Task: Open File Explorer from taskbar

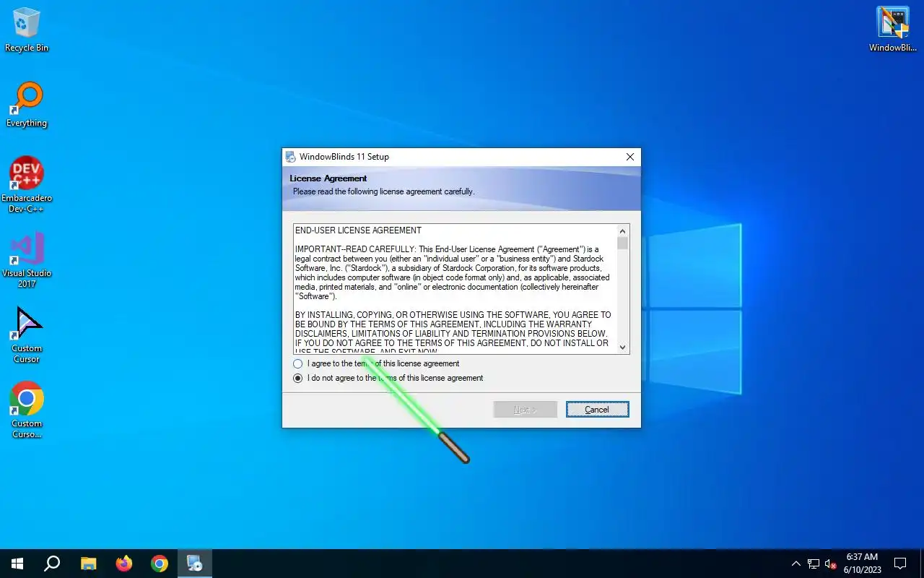Action: [88, 564]
